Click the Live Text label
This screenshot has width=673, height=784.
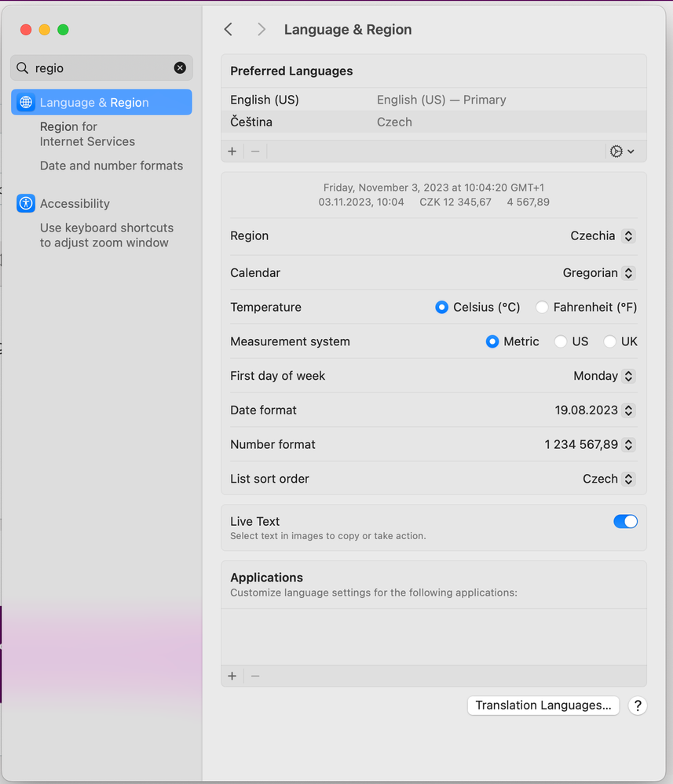click(254, 522)
